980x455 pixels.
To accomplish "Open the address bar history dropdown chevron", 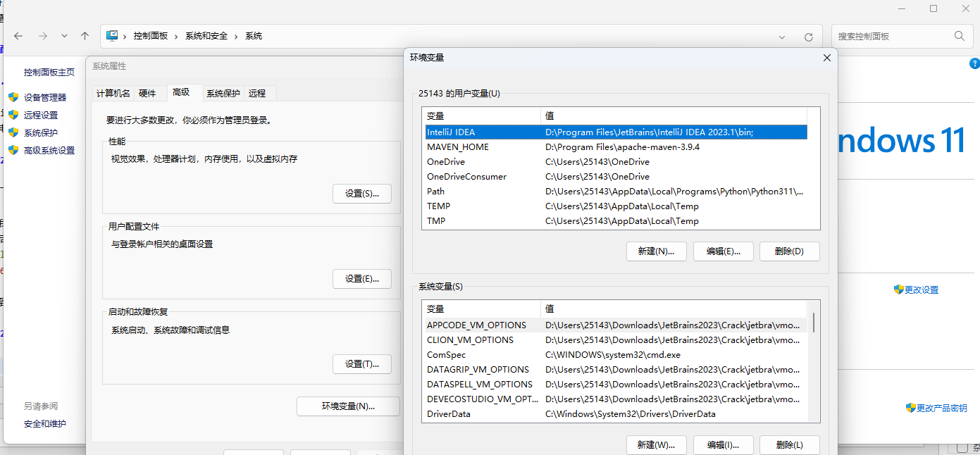I will coord(782,36).
